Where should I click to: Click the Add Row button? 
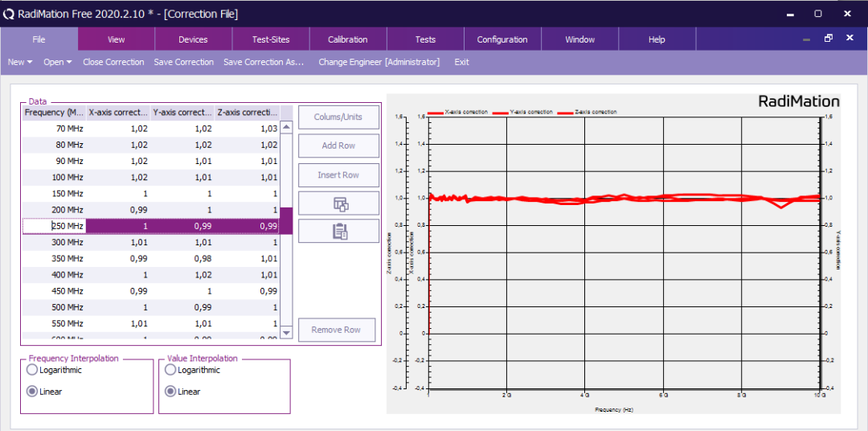pos(339,146)
